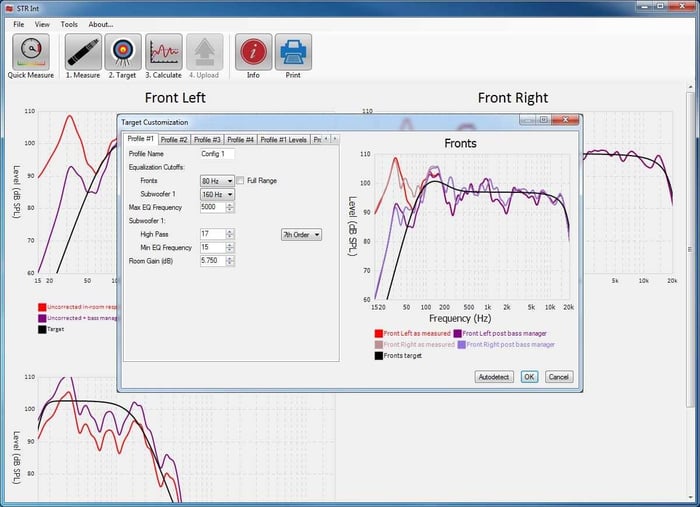The image size is (700, 507).
Task: Click the Profile Name text field
Action: pos(217,154)
